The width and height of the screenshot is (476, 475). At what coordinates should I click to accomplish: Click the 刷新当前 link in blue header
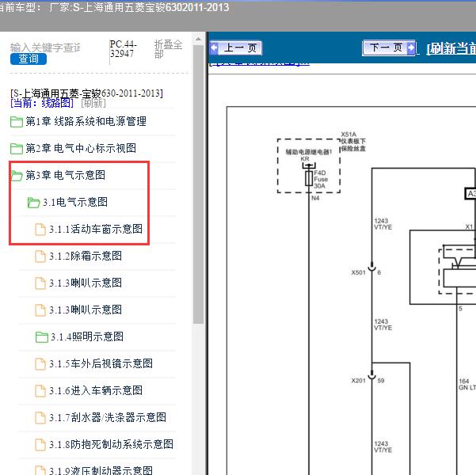coord(451,48)
